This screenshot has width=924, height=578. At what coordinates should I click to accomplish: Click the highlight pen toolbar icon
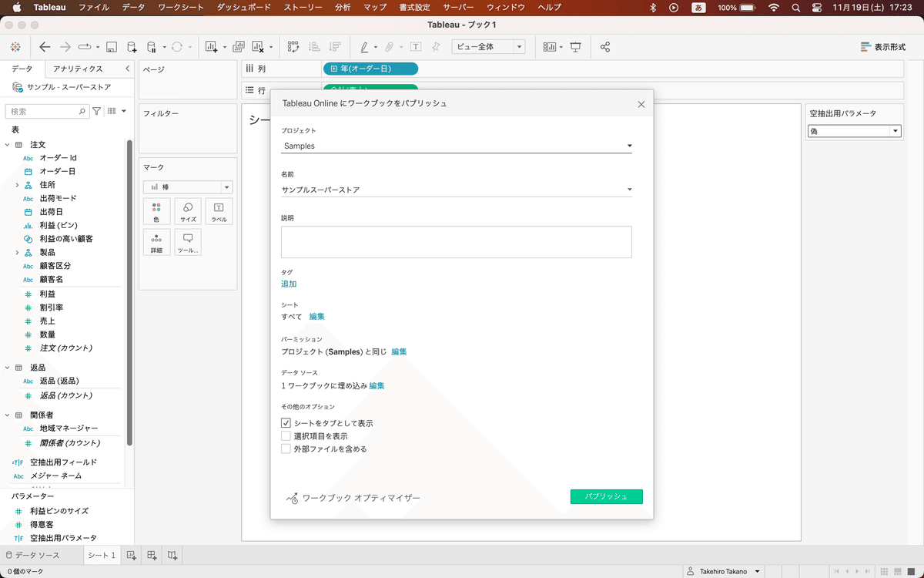365,47
